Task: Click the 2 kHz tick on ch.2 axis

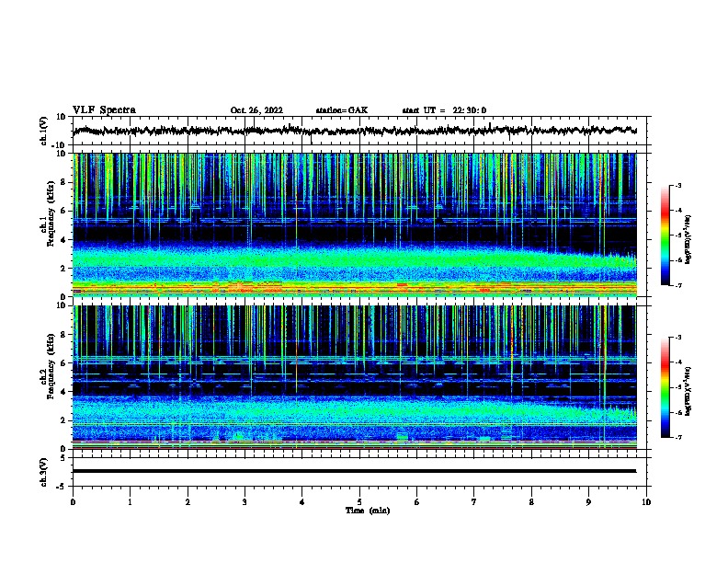Action: click(64, 420)
